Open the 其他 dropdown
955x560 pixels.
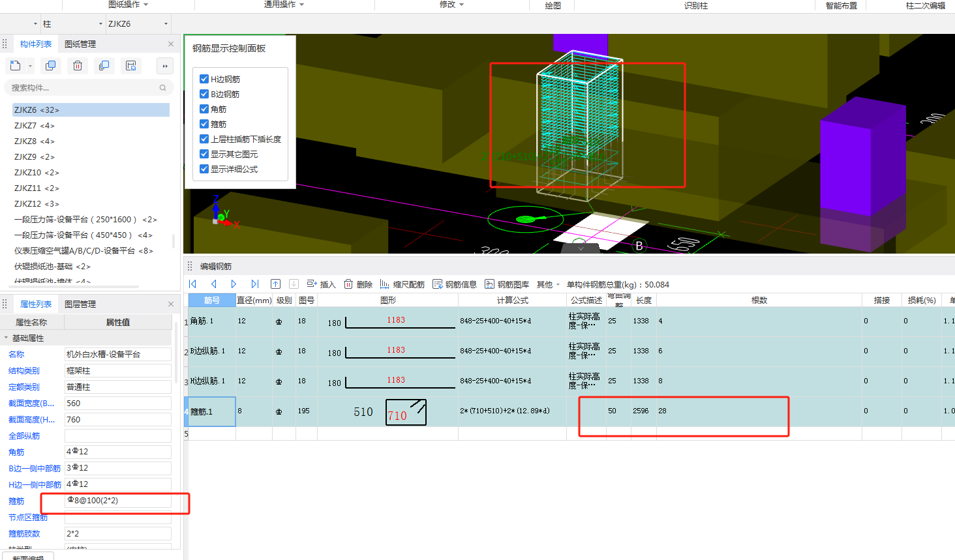(548, 284)
